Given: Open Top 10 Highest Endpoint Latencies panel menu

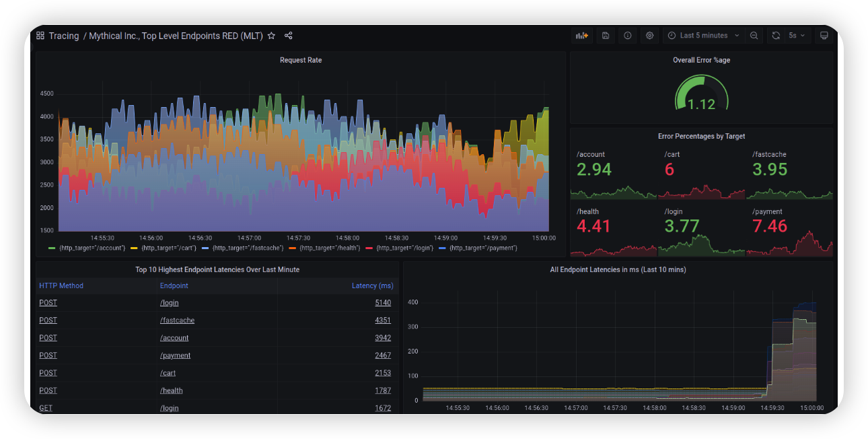Looking at the screenshot, I should (217, 269).
